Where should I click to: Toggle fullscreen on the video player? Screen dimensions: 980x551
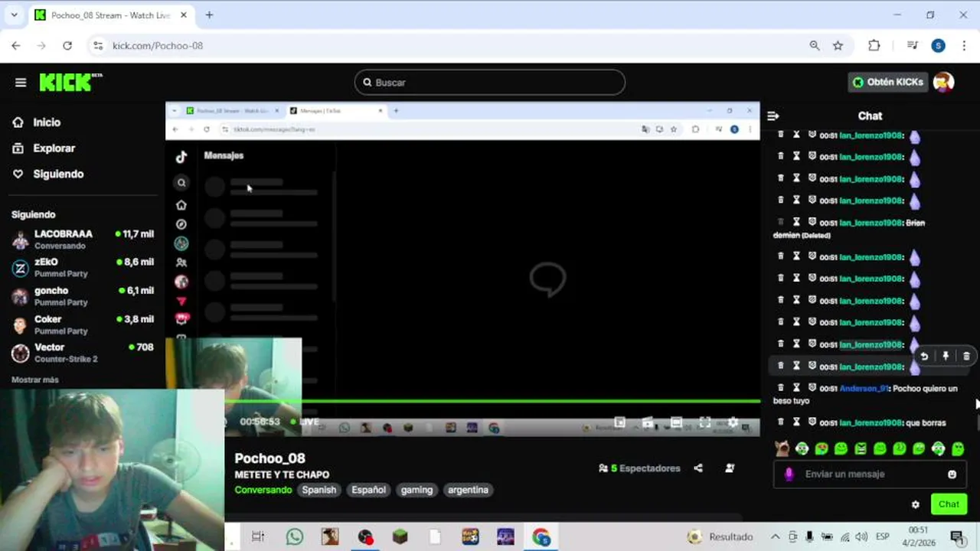[704, 422]
